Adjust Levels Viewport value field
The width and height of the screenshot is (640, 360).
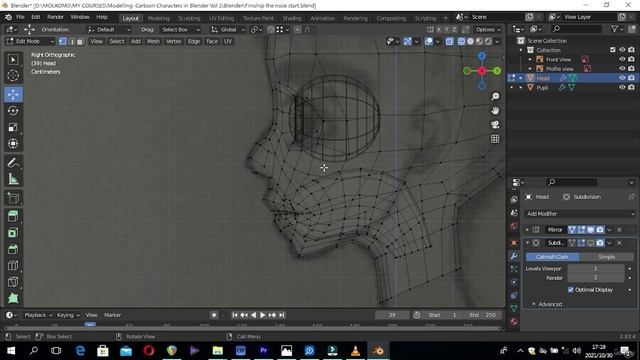[596, 269]
